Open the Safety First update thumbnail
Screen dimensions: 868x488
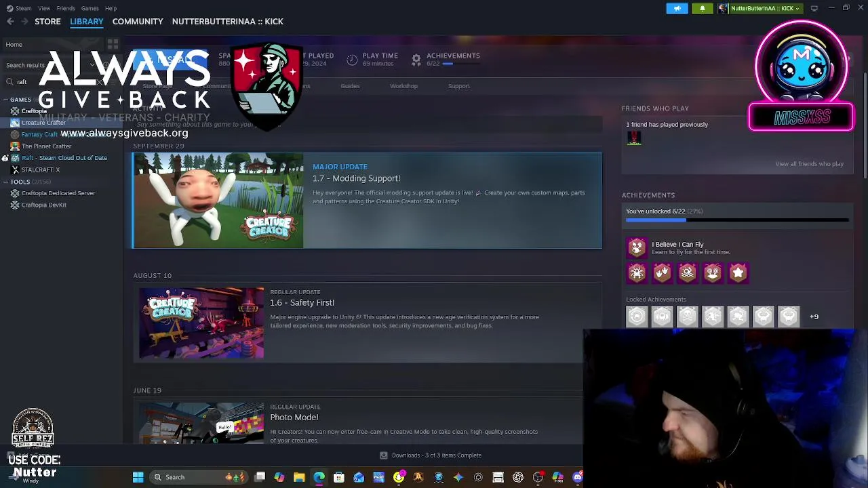coord(201,323)
